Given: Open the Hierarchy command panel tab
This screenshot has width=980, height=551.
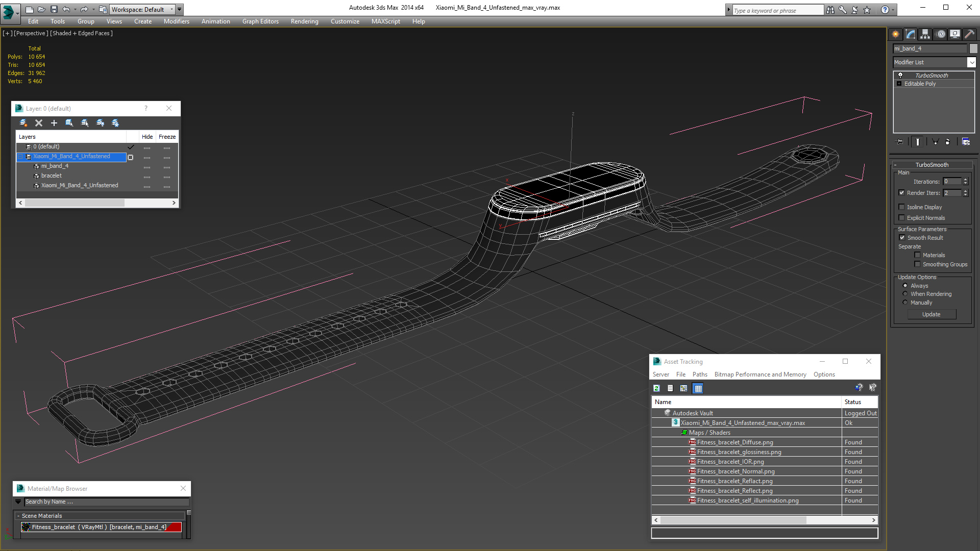Looking at the screenshot, I should click(925, 34).
